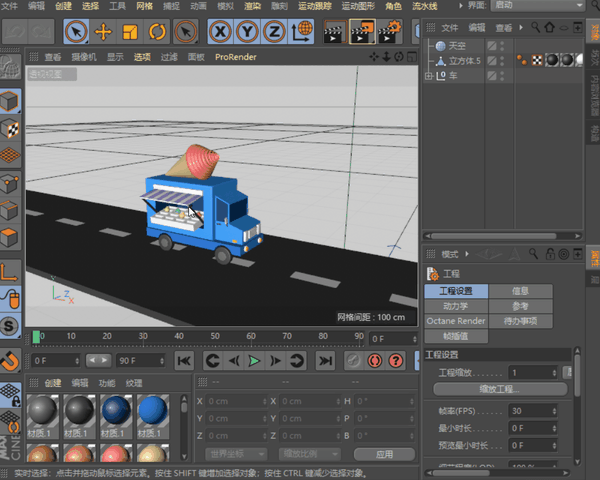The width and height of the screenshot is (600, 480).
Task: Click the live selection arrow tool
Action: pos(76,32)
